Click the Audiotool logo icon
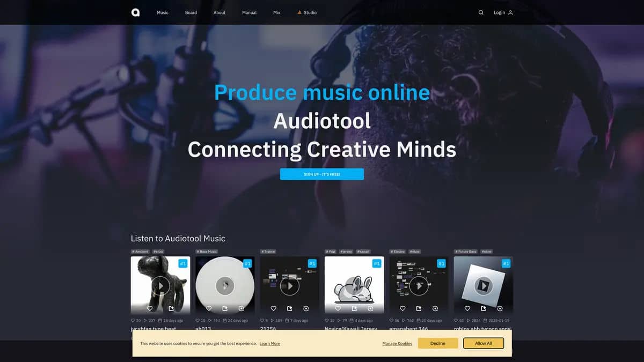Screen dimensions: 644x362 pos(135,12)
